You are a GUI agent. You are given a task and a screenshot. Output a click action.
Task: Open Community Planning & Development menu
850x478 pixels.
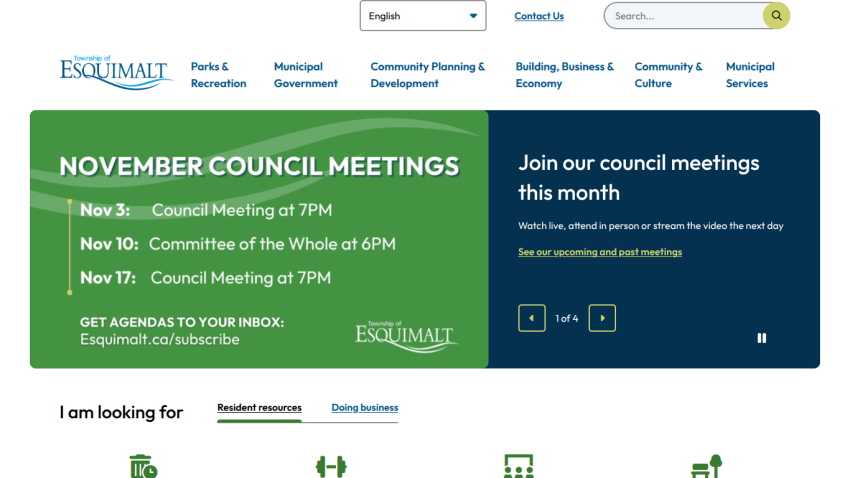[428, 75]
